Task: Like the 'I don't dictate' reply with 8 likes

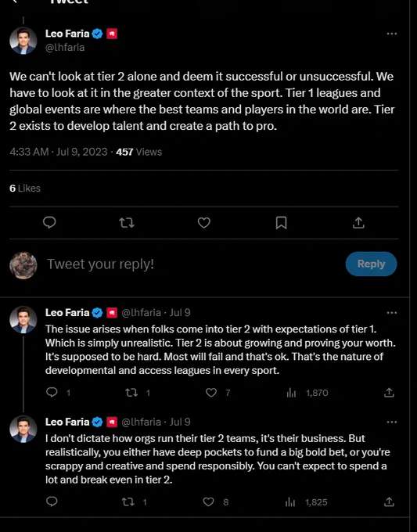Action: pyautogui.click(x=208, y=501)
